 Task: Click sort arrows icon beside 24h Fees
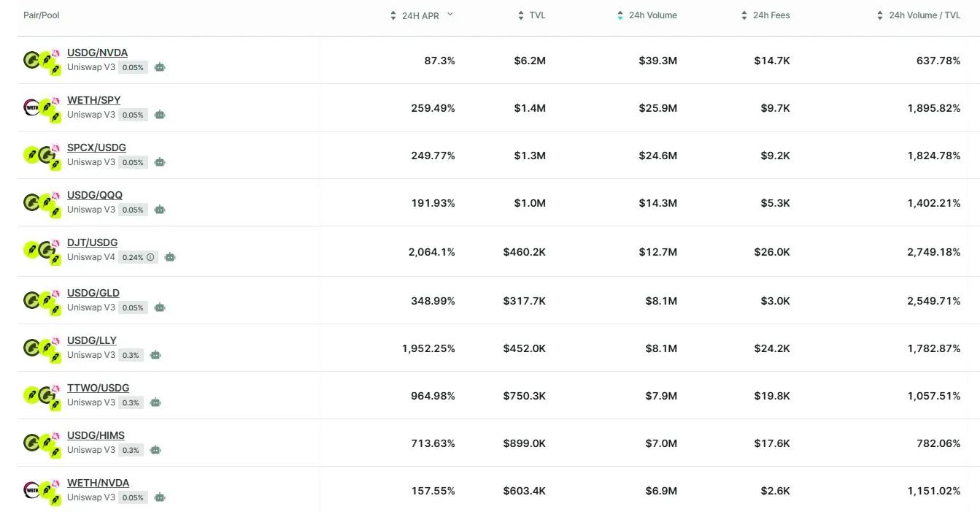click(744, 15)
